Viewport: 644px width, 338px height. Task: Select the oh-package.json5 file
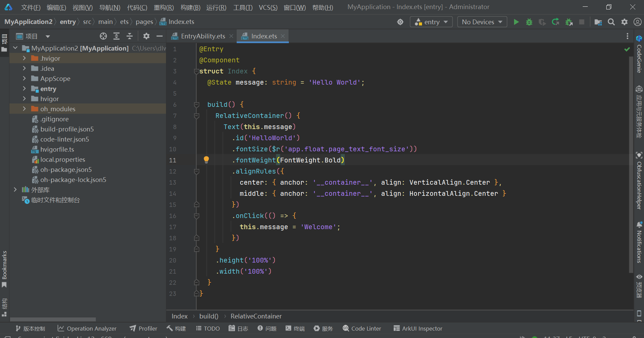pyautogui.click(x=66, y=170)
